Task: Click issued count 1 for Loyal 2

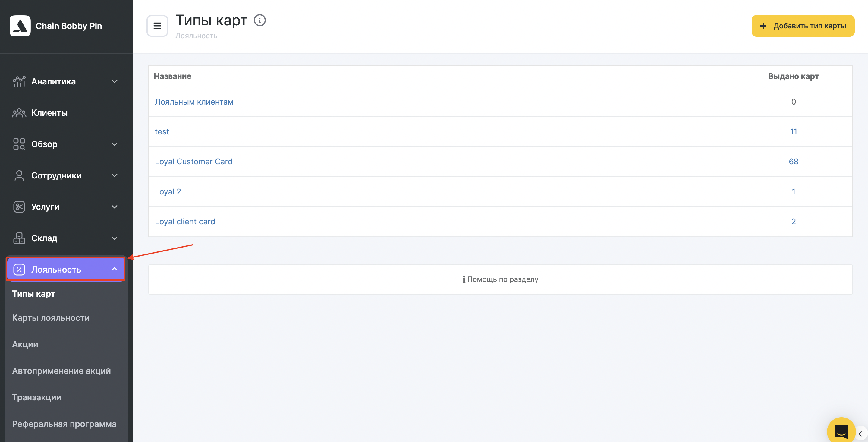Action: click(x=793, y=191)
